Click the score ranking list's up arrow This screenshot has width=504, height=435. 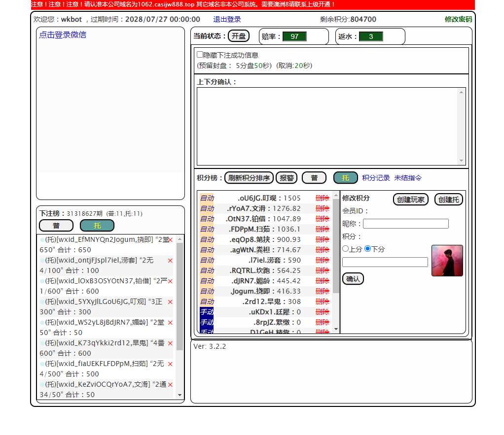point(336,195)
